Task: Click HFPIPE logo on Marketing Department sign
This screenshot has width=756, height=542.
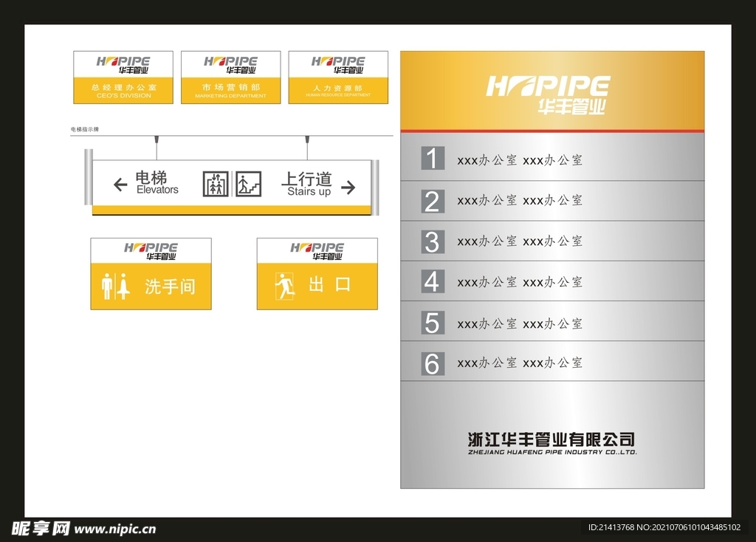Action: (231, 65)
